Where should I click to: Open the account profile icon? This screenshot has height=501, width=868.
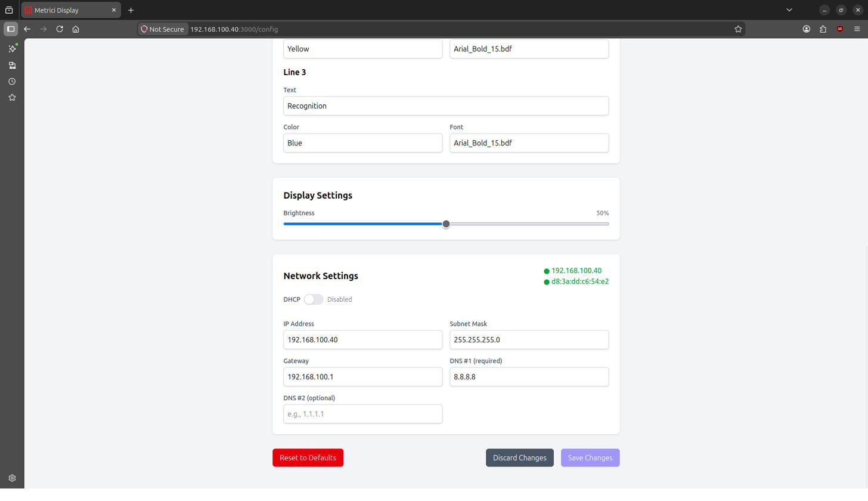[807, 29]
